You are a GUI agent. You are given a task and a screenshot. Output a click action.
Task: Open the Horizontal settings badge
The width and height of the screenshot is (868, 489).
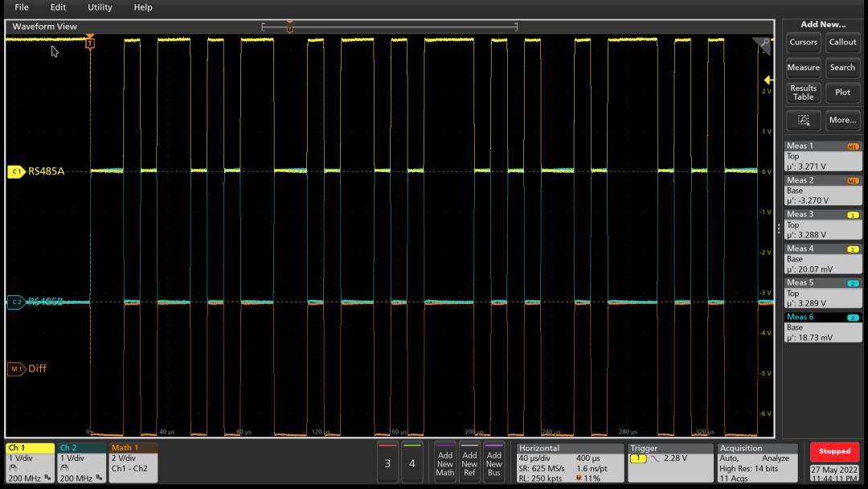[x=569, y=462]
